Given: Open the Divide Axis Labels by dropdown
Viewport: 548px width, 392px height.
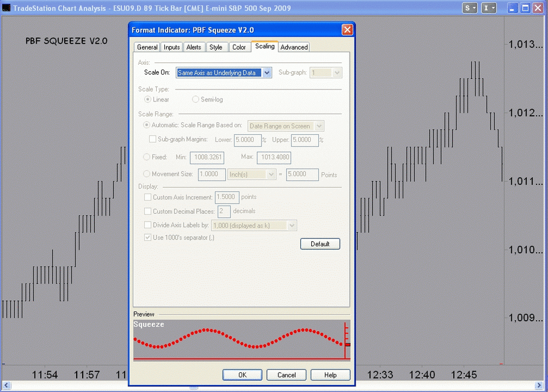Looking at the screenshot, I should coord(292,225).
